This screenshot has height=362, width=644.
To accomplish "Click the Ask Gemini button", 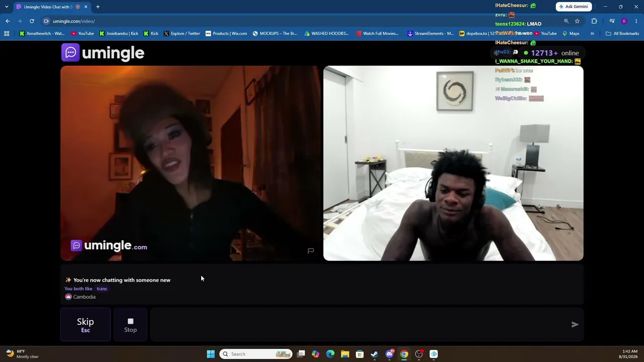I will 573,7.
